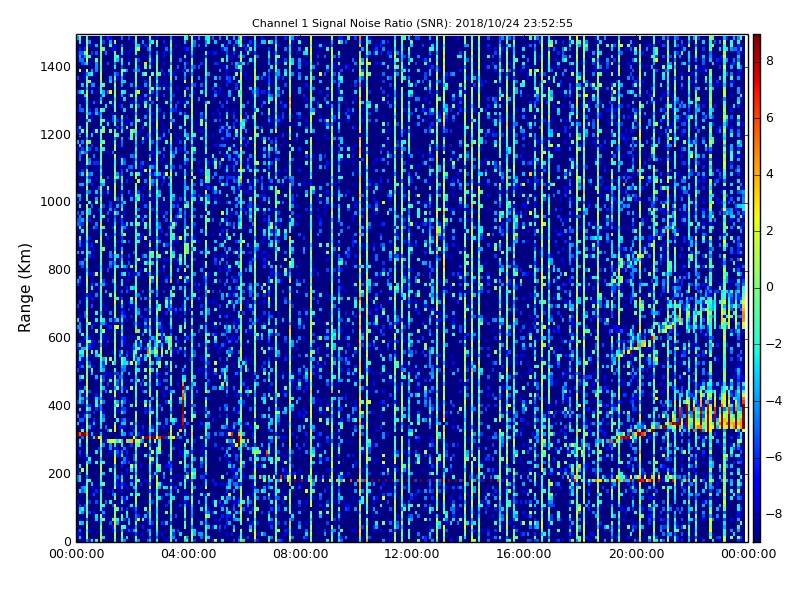Click the 200 range tick label
The width and height of the screenshot is (800, 600).
(x=59, y=473)
